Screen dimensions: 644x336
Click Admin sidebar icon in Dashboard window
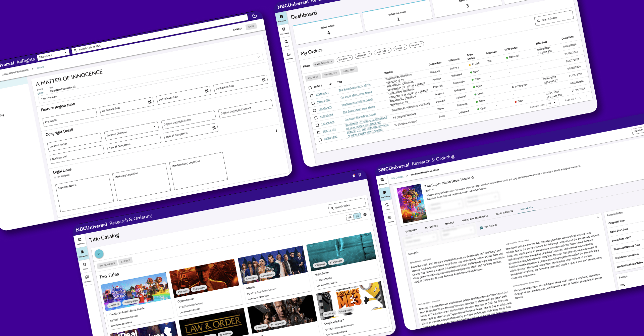(x=286, y=42)
